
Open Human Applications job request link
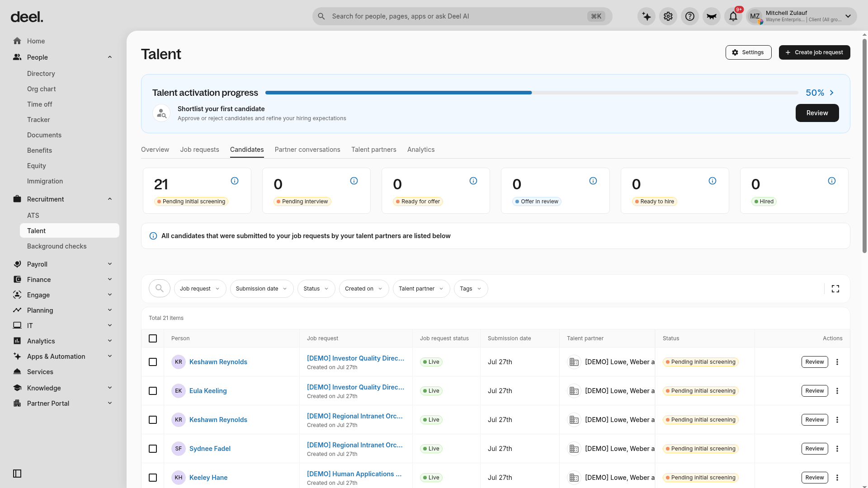[x=354, y=474]
